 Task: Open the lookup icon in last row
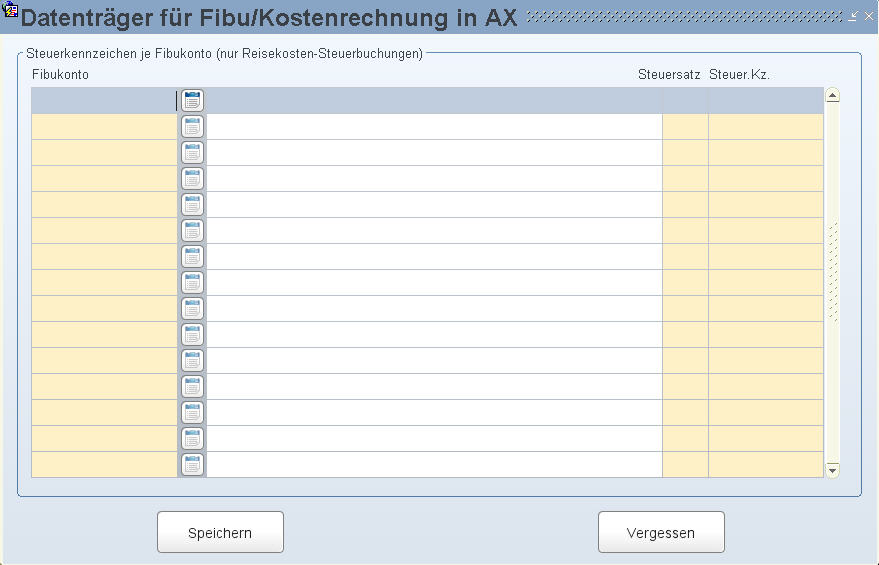192,465
